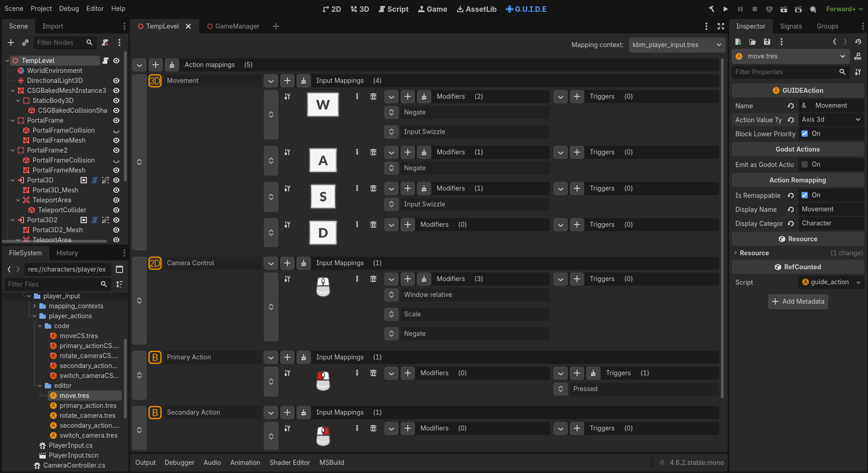Hide the DirectionalLight3D node

116,81
